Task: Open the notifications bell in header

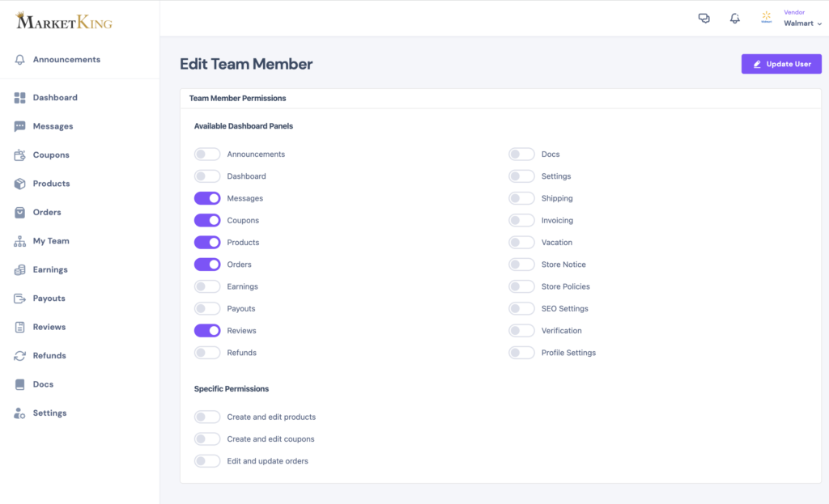Action: pyautogui.click(x=735, y=19)
